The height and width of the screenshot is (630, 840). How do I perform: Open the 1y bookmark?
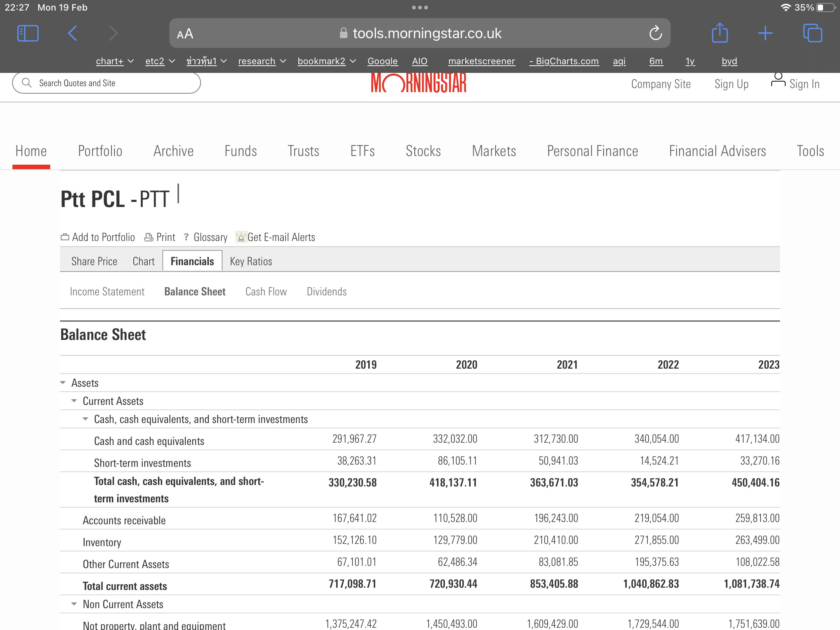click(x=690, y=61)
